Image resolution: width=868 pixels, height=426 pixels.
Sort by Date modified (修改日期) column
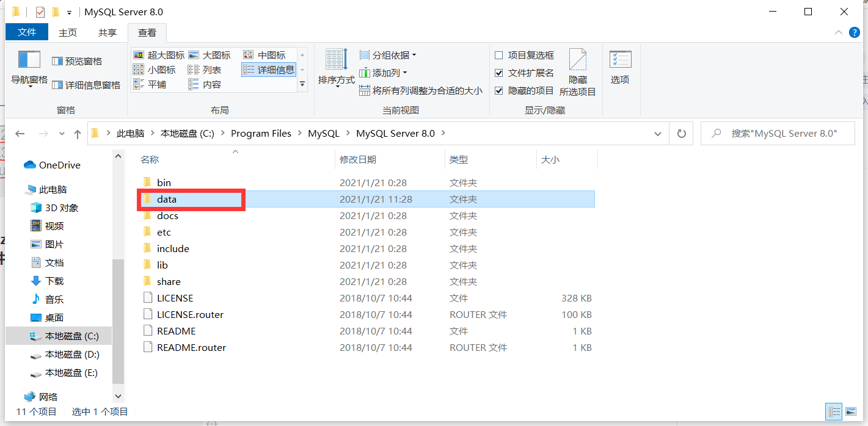tap(390, 159)
